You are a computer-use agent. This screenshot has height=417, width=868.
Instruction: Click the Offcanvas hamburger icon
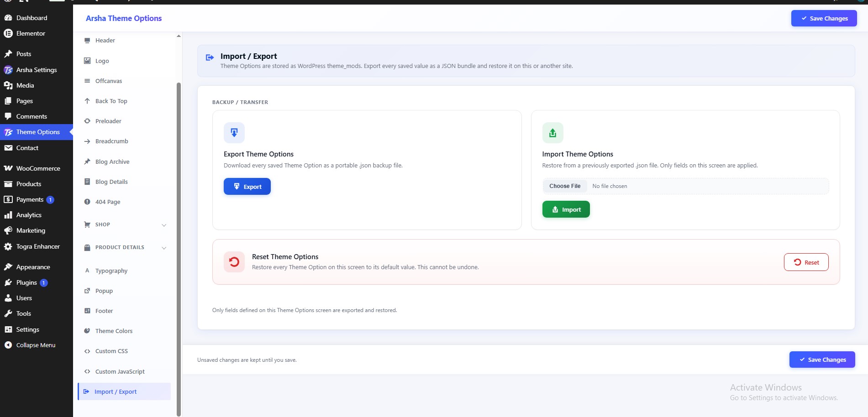(87, 81)
